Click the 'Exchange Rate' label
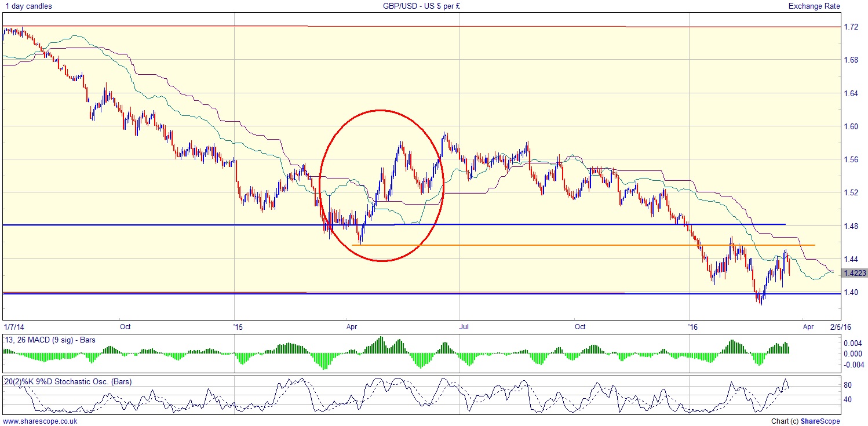 point(813,6)
